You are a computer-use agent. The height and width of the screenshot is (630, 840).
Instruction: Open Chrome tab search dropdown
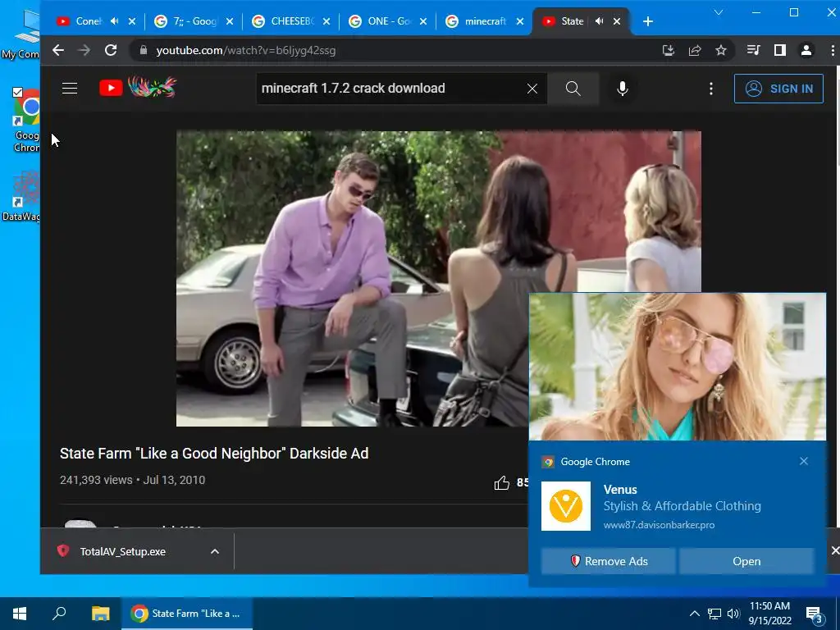click(719, 11)
